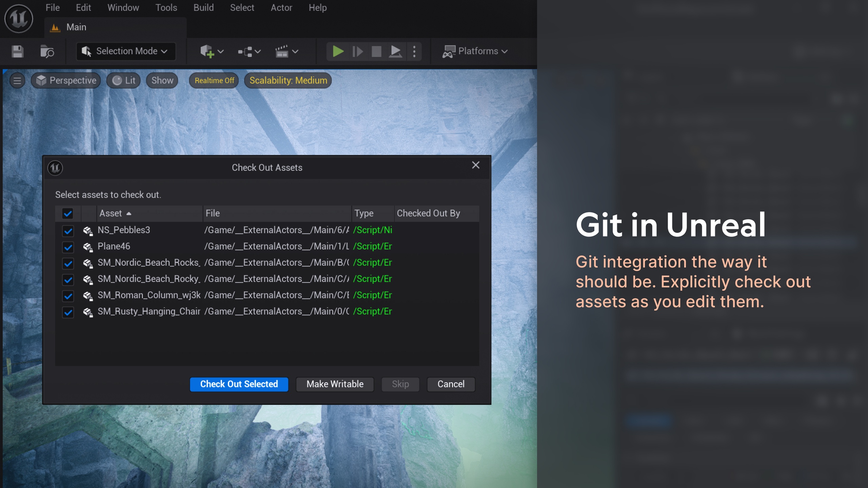Expand the Platforms dropdown

tap(475, 51)
